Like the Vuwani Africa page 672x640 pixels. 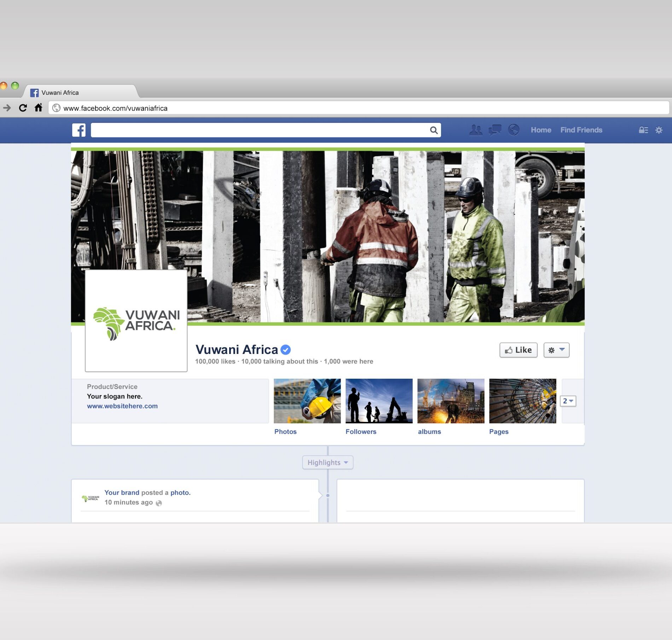518,350
